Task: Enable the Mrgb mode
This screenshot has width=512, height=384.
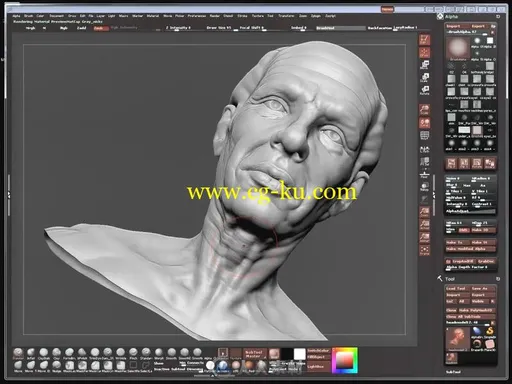Action: (30, 28)
